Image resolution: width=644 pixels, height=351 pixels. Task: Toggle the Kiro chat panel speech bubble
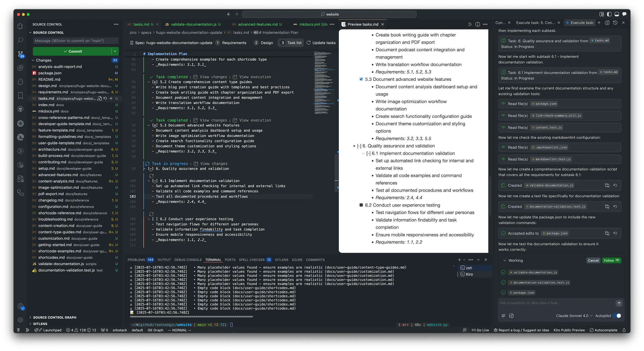(x=624, y=14)
